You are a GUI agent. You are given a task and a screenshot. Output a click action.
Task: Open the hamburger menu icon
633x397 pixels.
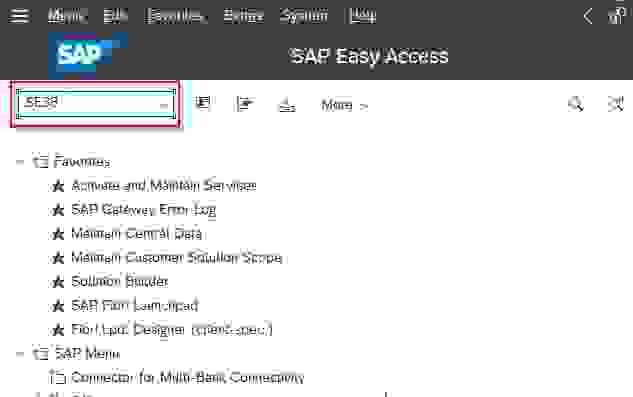tap(19, 16)
